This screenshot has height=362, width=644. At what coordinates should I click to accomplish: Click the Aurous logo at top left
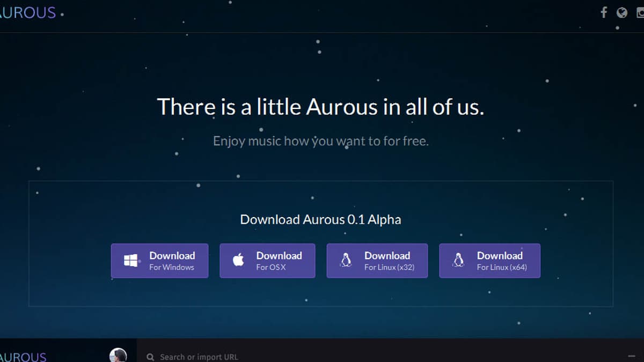(x=28, y=12)
